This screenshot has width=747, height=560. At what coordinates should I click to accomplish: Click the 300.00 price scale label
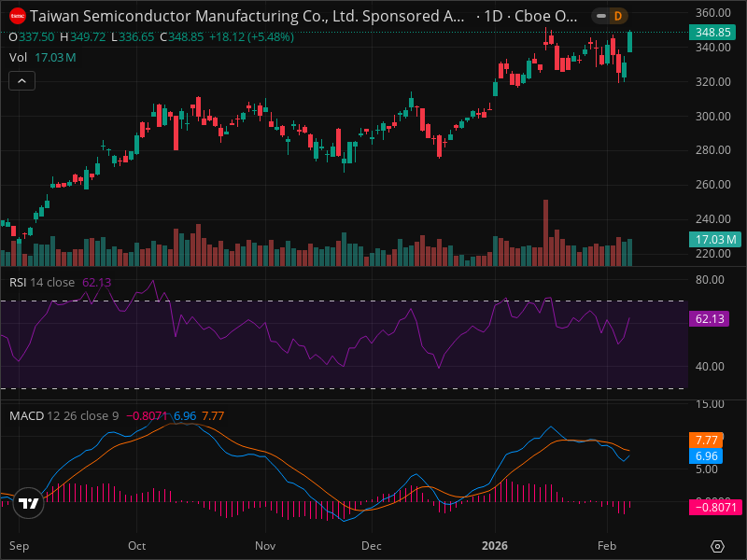tap(712, 116)
